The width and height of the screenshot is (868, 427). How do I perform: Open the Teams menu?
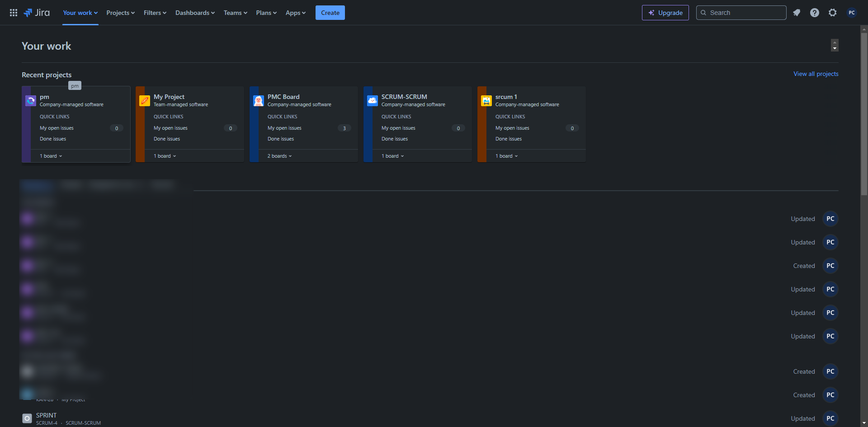tap(236, 13)
